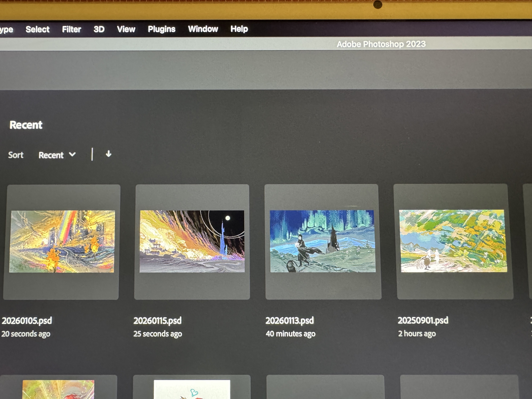Click the chevron next to Recent
The image size is (532, 399).
point(72,155)
